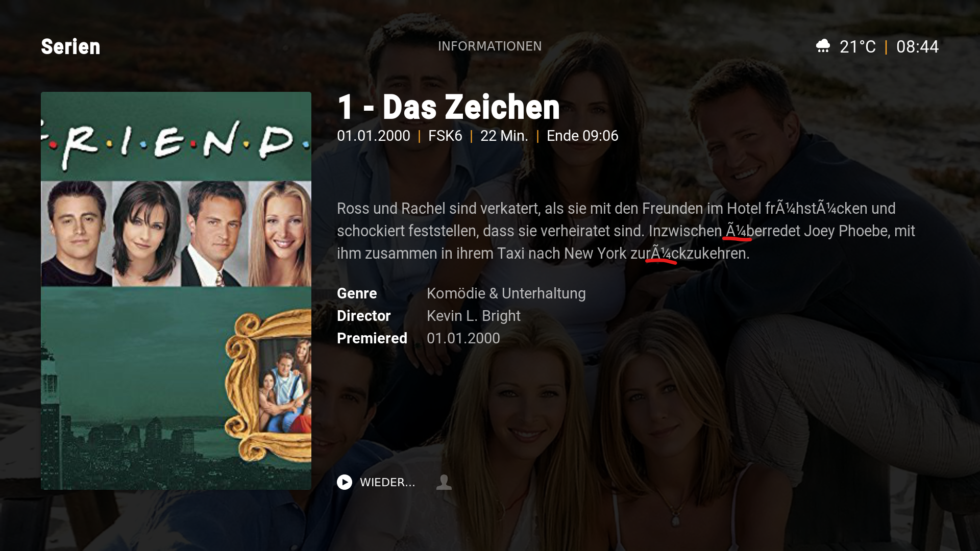Select the WIEDER... button label
980x551 pixels.
387,483
